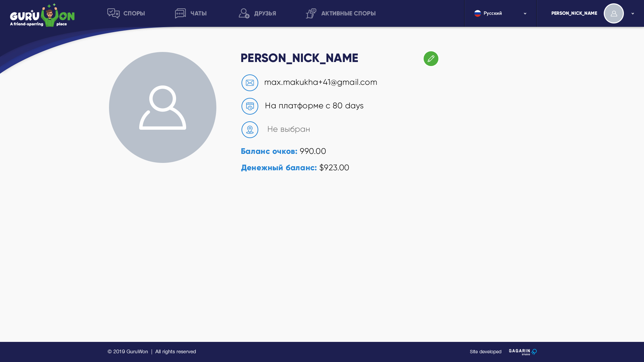Click the 'Не выбран' location text
This screenshot has width=644, height=362.
289,129
